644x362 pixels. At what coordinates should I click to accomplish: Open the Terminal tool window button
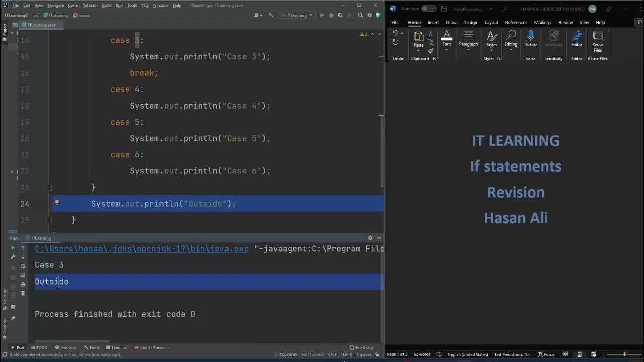click(116, 348)
